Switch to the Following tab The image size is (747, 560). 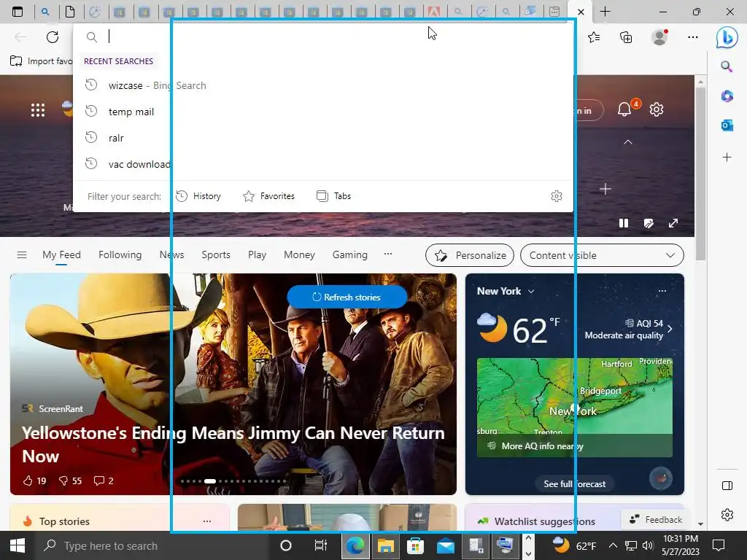pos(120,254)
